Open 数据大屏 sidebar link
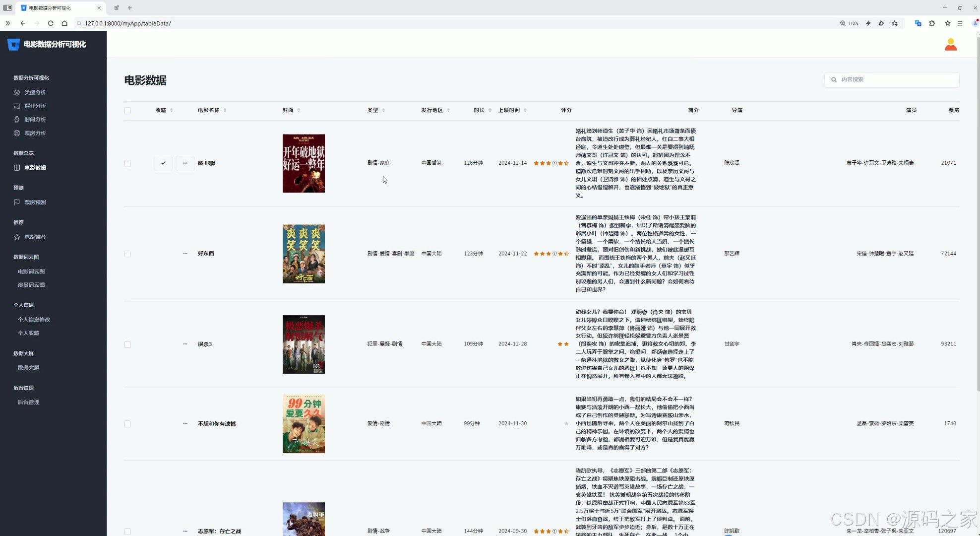980x536 pixels. pos(28,368)
